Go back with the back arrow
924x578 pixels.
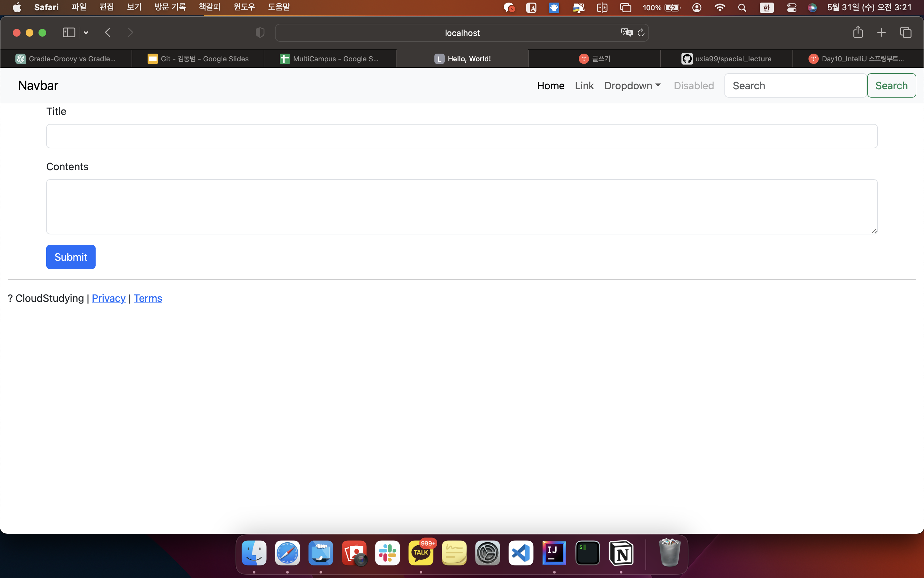coord(108,32)
